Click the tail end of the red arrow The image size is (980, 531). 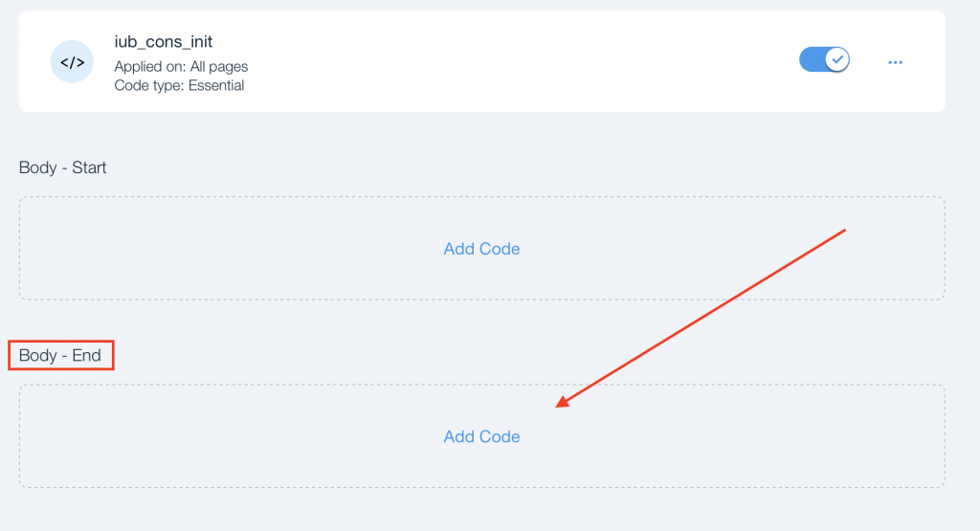[x=844, y=231]
